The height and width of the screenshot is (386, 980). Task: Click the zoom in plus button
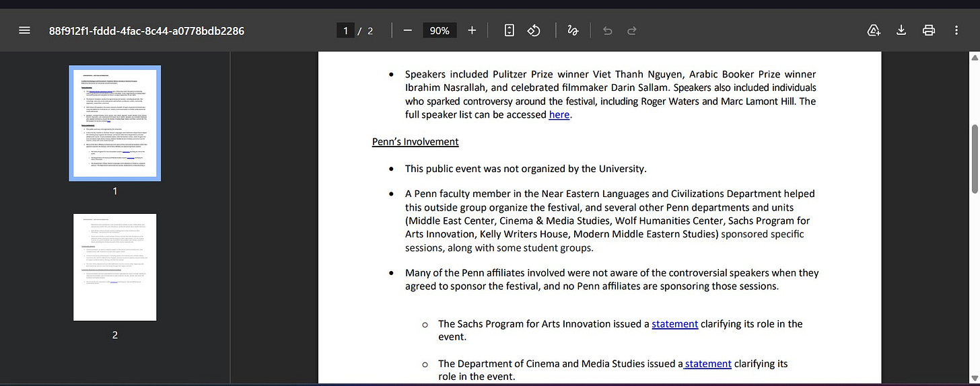point(472,30)
